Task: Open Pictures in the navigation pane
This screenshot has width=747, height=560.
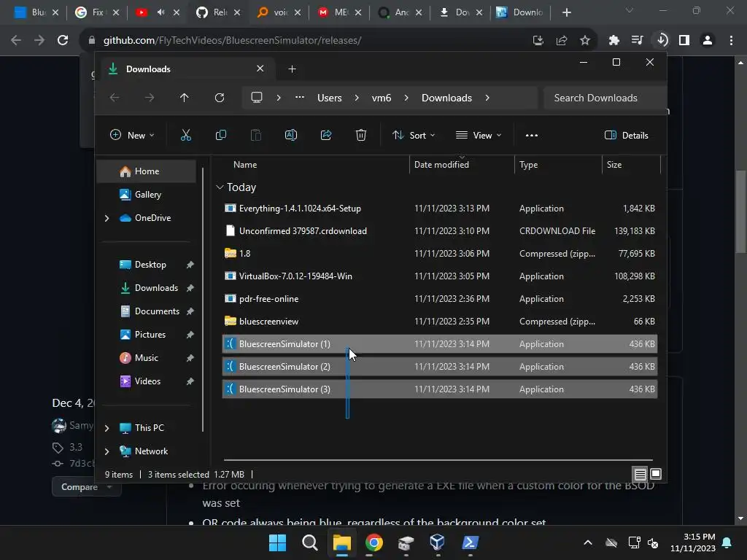Action: (x=150, y=335)
